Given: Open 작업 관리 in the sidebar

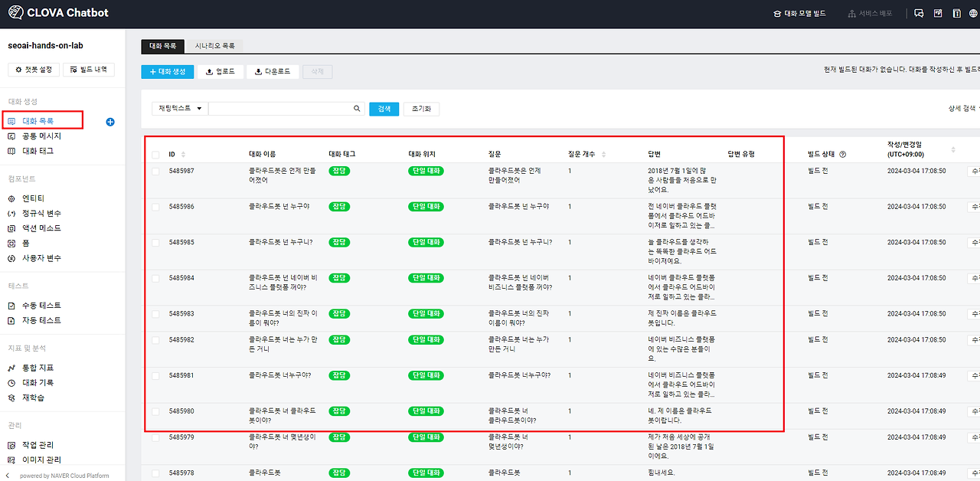Looking at the screenshot, I should pos(38,445).
